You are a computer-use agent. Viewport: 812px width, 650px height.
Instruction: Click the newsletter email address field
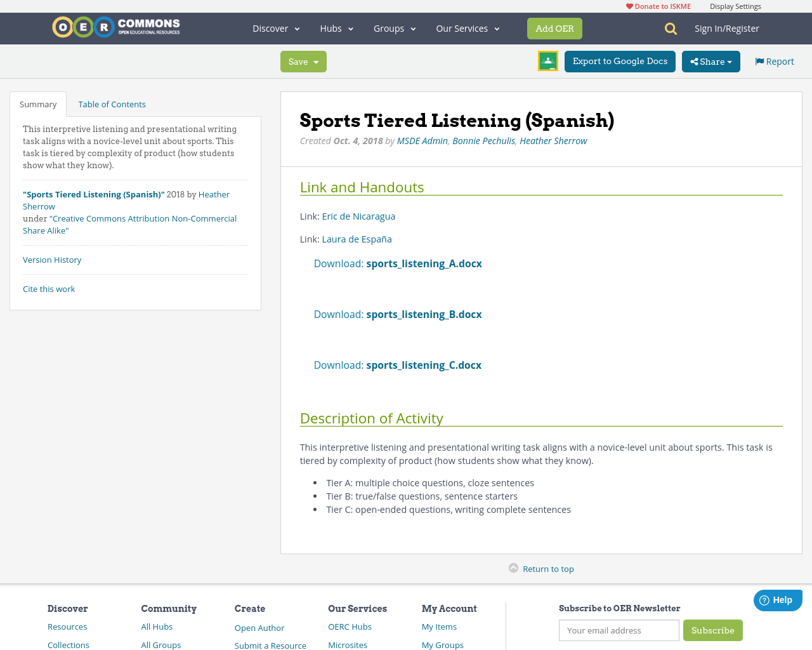619,630
